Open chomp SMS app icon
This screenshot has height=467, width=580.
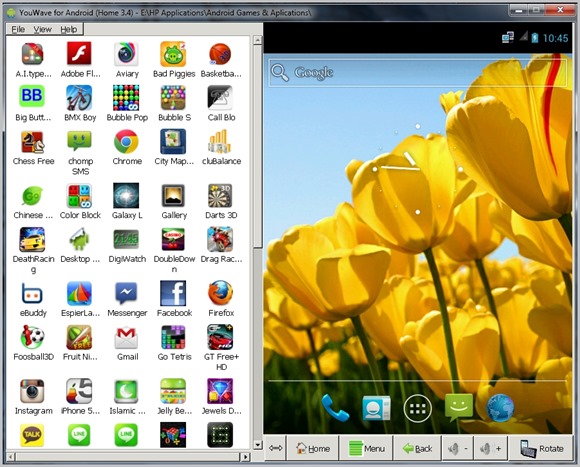pyautogui.click(x=79, y=141)
